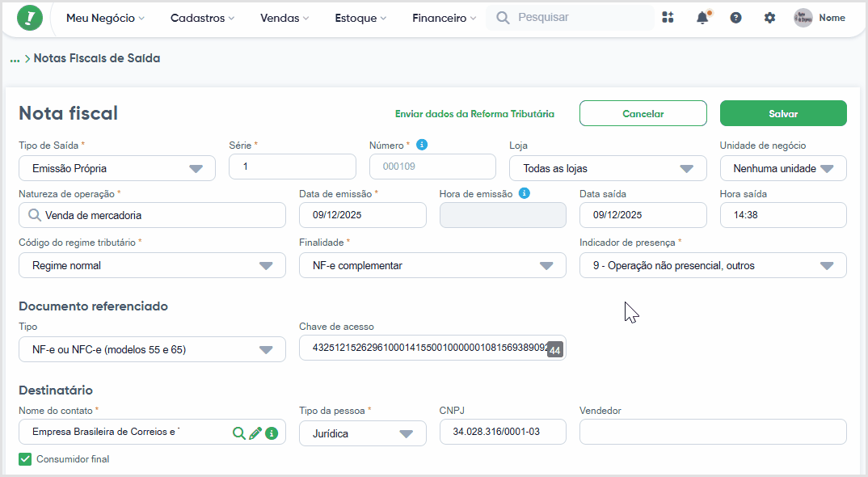868x477 pixels.
Task: Click the Chave de acesso field
Action: click(432, 348)
